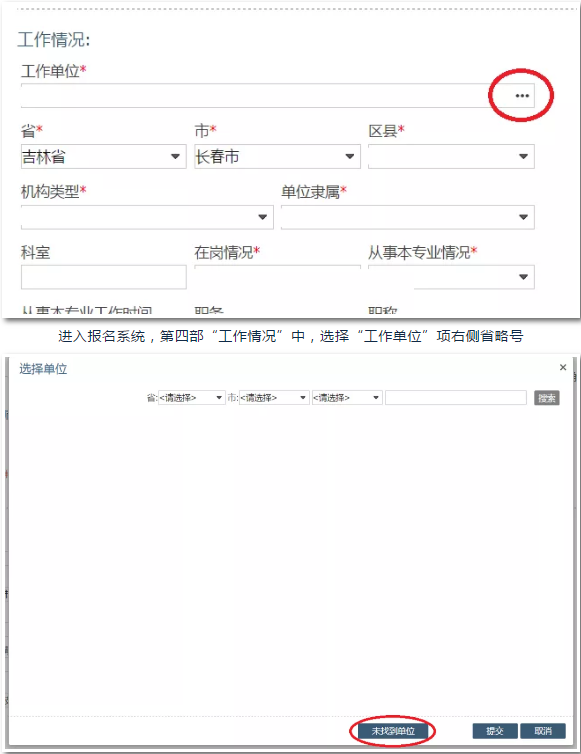Screen dimensions: 581x754
Task: Click the ellipsis icon beside 工作单位
Action: click(x=522, y=96)
